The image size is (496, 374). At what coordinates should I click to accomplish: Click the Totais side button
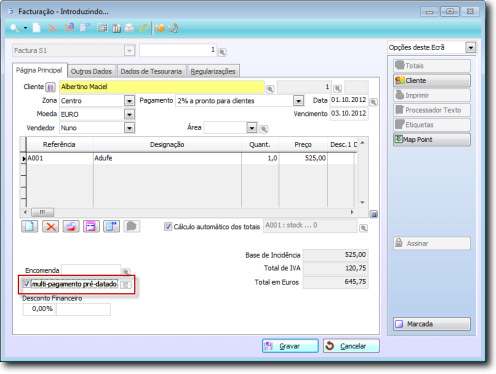(432, 66)
